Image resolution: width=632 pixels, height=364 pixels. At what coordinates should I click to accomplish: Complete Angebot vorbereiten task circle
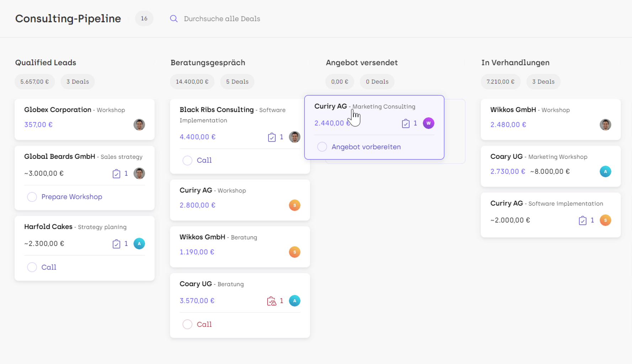(322, 147)
